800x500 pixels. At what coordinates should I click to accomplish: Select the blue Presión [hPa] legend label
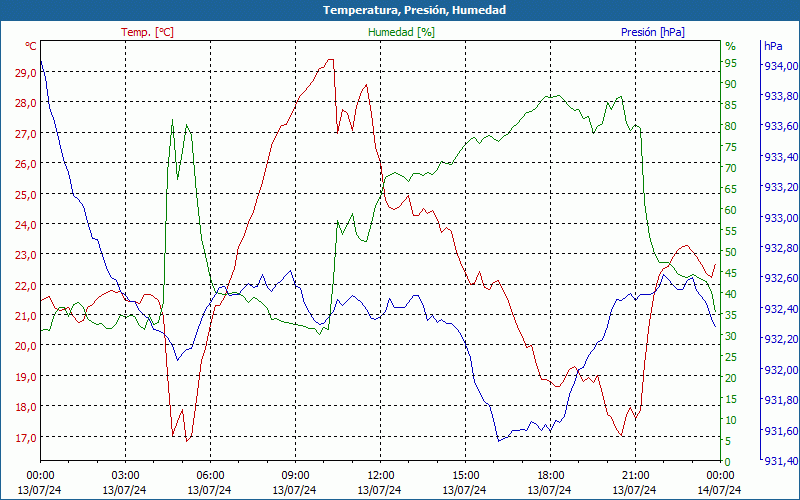(653, 32)
